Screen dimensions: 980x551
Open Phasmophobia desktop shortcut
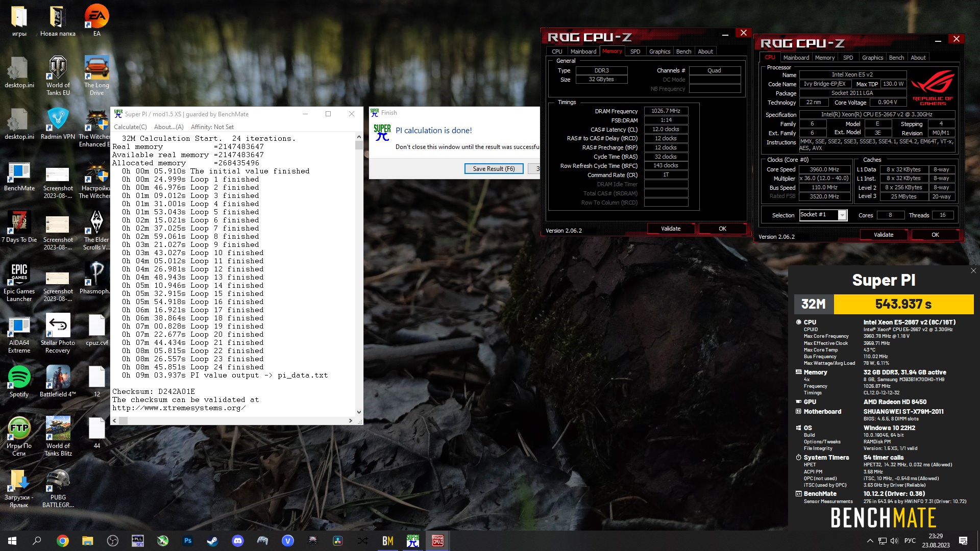tap(96, 278)
